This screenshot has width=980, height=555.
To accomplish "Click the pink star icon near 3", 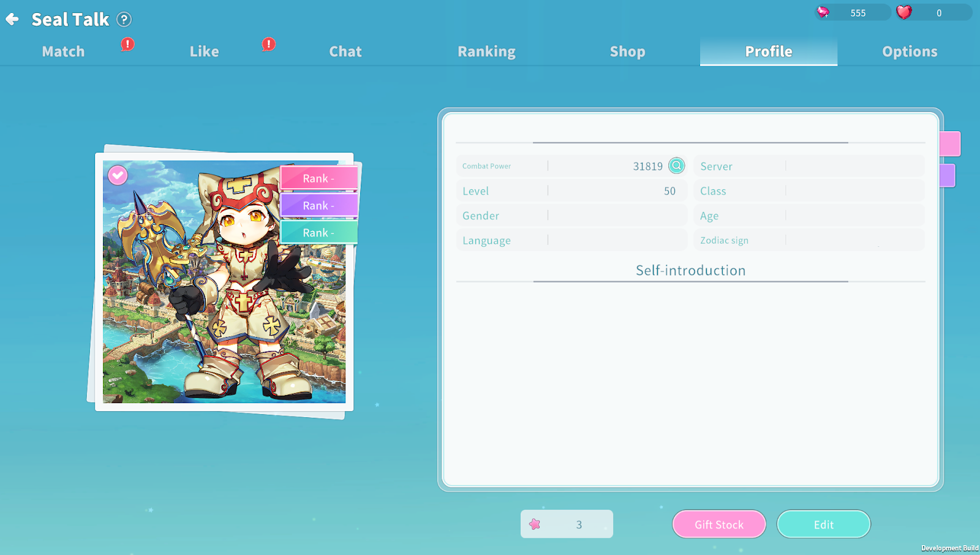I will pos(535,524).
